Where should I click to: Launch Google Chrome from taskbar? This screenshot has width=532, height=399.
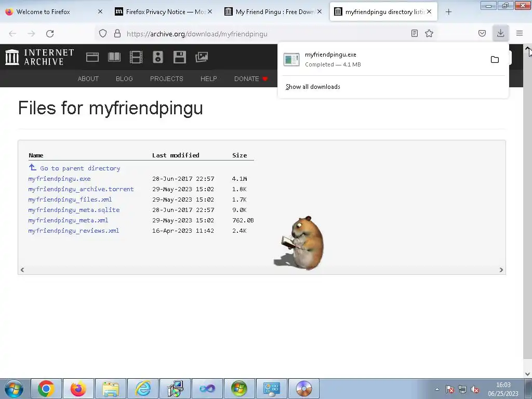coord(46,389)
